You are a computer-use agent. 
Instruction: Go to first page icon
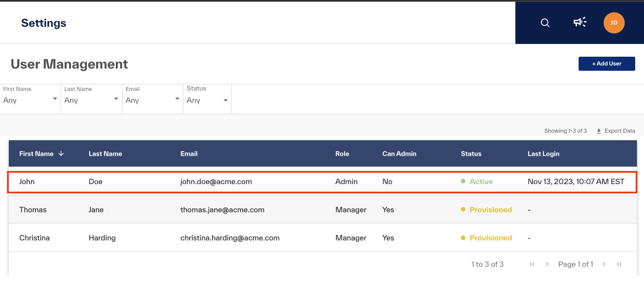(x=532, y=264)
